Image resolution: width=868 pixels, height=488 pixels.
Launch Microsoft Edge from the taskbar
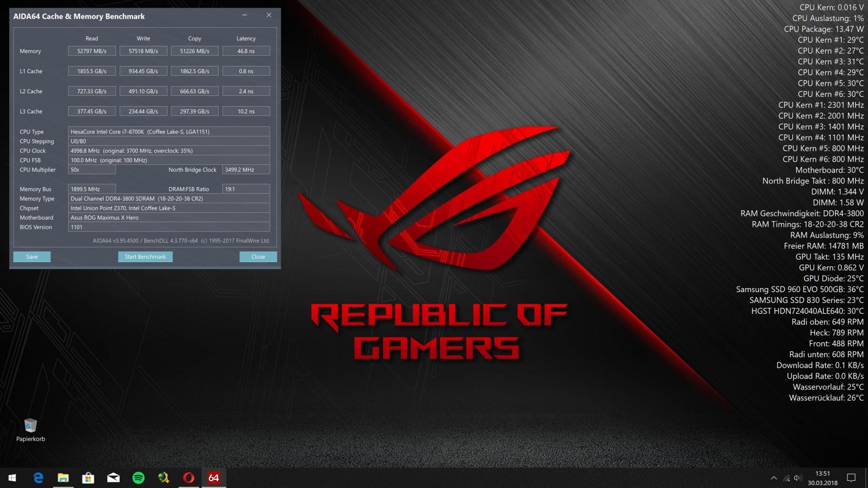pyautogui.click(x=38, y=478)
